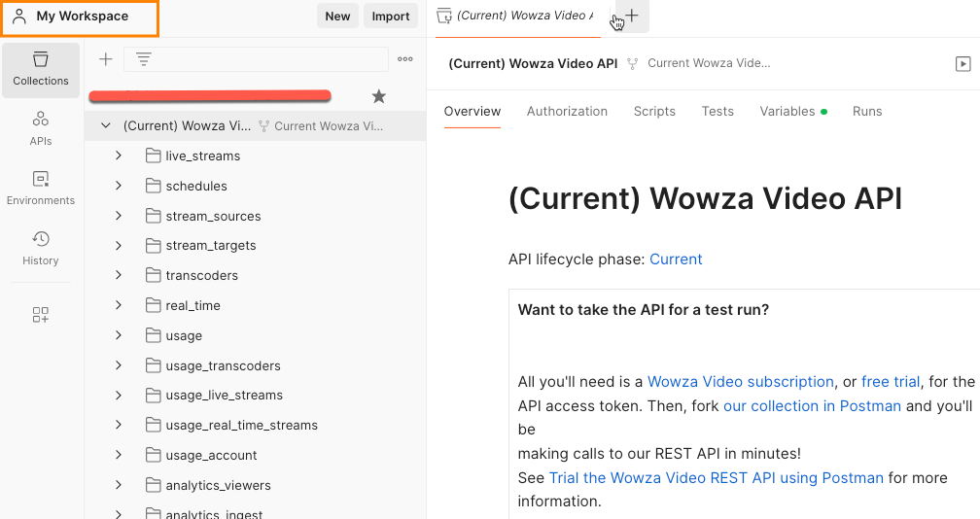
Task: Follow the Wowza Video subscription link
Action: [x=740, y=382]
